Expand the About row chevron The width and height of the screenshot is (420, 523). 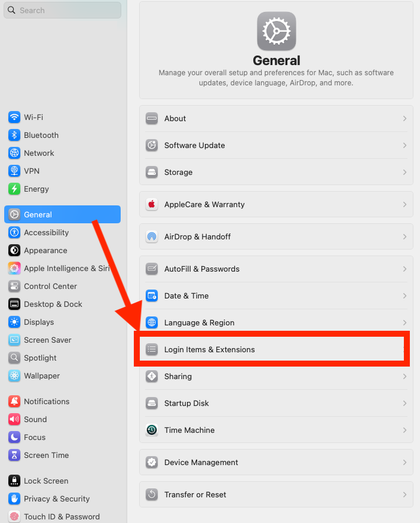[x=404, y=118]
